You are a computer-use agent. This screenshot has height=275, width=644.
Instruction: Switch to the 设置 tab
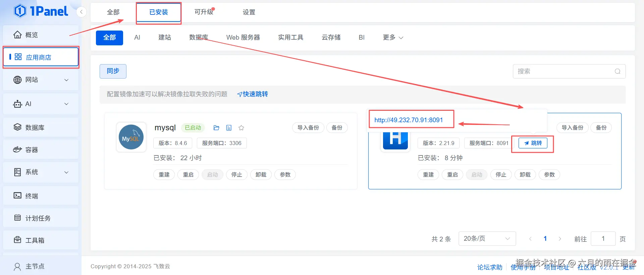(x=249, y=12)
